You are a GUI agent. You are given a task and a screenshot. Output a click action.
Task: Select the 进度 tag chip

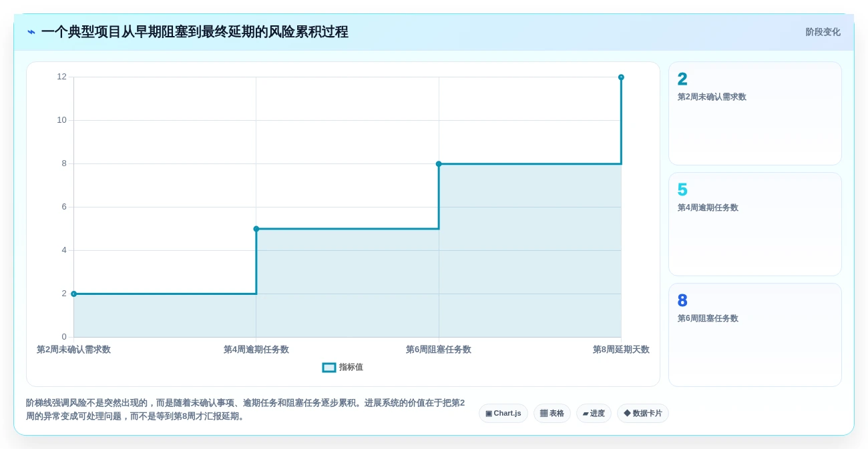(594, 414)
